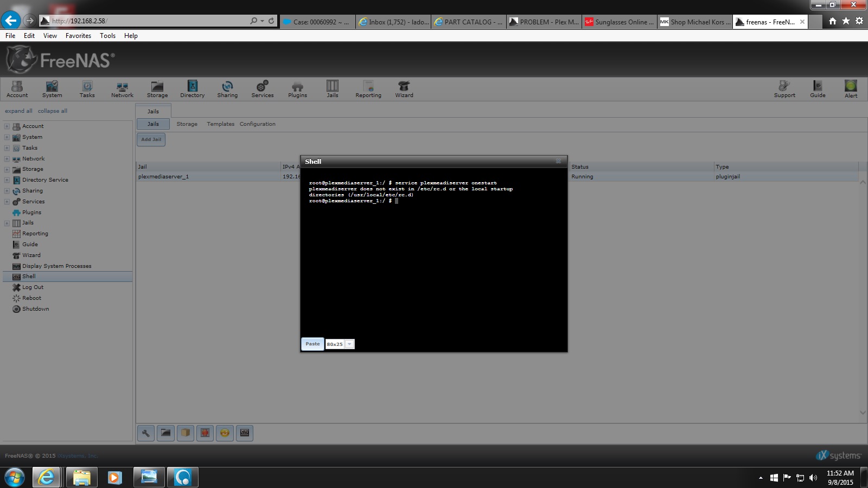The image size is (868, 488).
Task: Open the Directory toolbar icon
Action: (192, 89)
